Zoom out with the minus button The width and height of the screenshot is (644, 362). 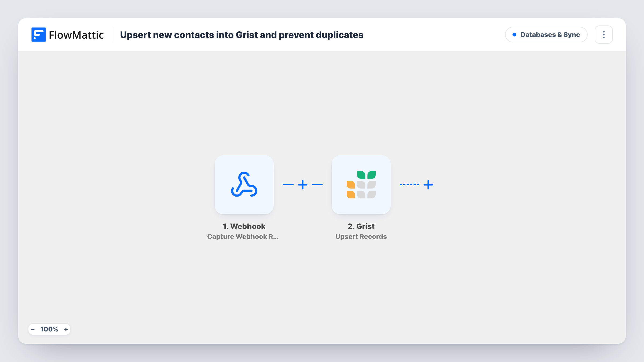click(33, 329)
